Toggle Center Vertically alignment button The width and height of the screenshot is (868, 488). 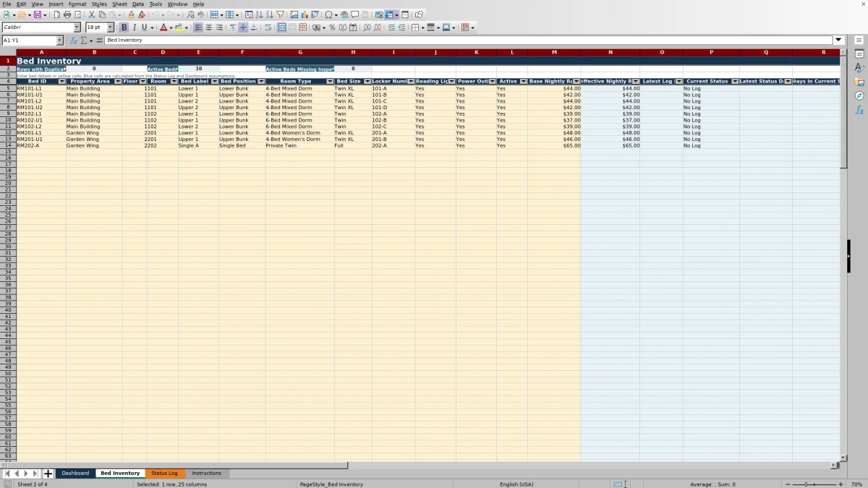tap(243, 27)
